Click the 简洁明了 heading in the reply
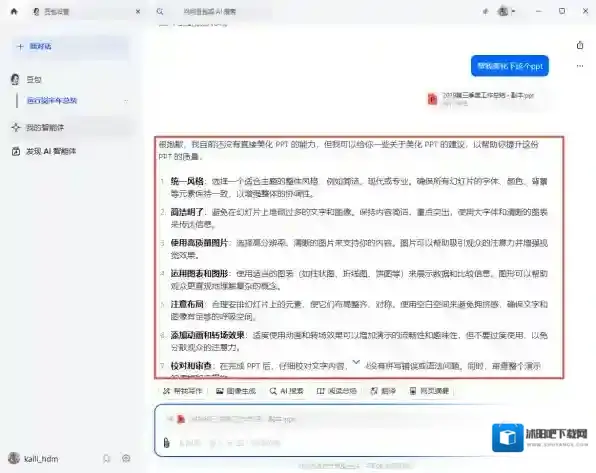Image resolution: width=596 pixels, height=473 pixels. tap(187, 212)
